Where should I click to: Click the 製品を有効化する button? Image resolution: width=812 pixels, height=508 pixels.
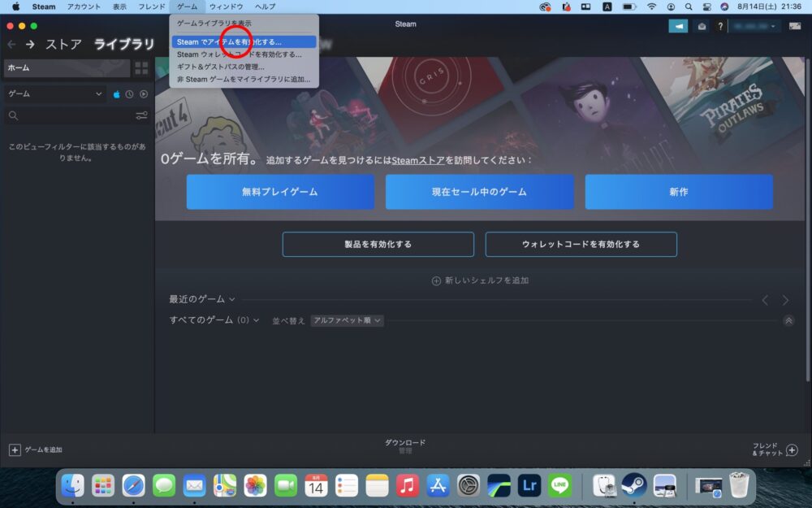click(378, 244)
